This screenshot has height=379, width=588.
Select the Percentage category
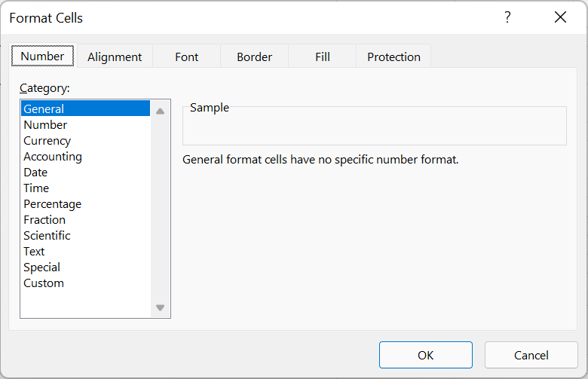tap(85, 204)
